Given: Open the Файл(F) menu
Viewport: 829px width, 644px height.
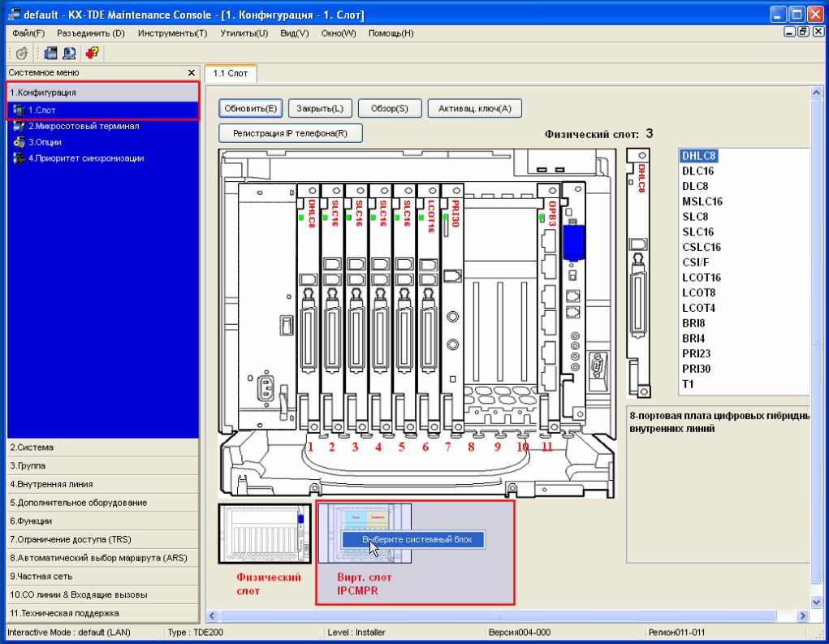Looking at the screenshot, I should click(x=28, y=33).
